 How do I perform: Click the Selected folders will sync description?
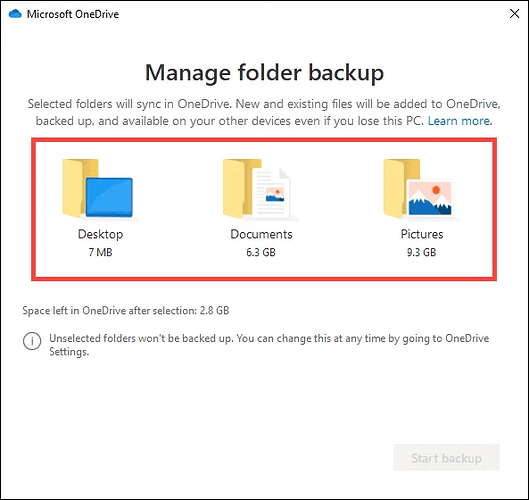coord(264,112)
